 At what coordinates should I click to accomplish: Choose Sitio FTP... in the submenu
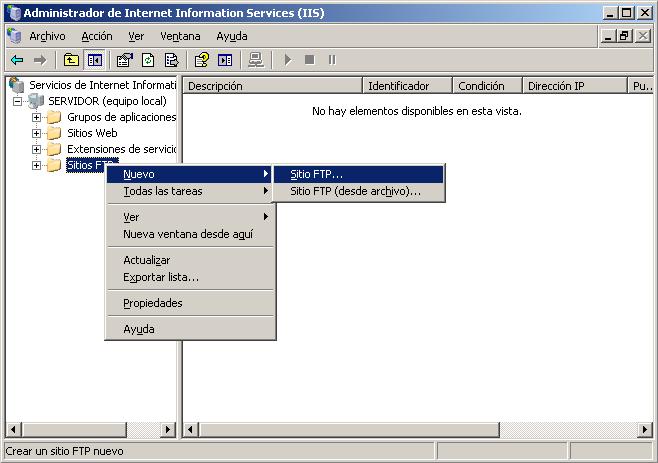(x=359, y=174)
